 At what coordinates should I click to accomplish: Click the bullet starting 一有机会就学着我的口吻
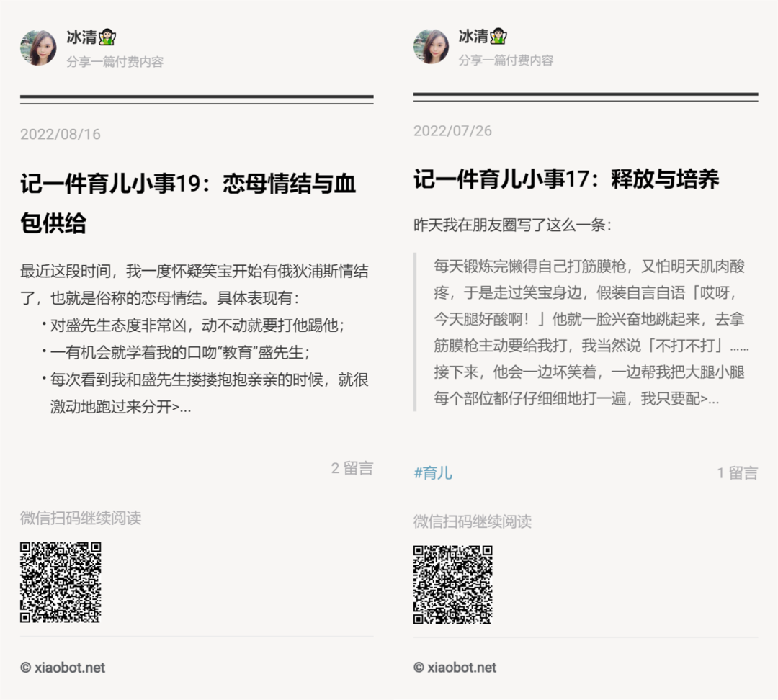[176, 353]
